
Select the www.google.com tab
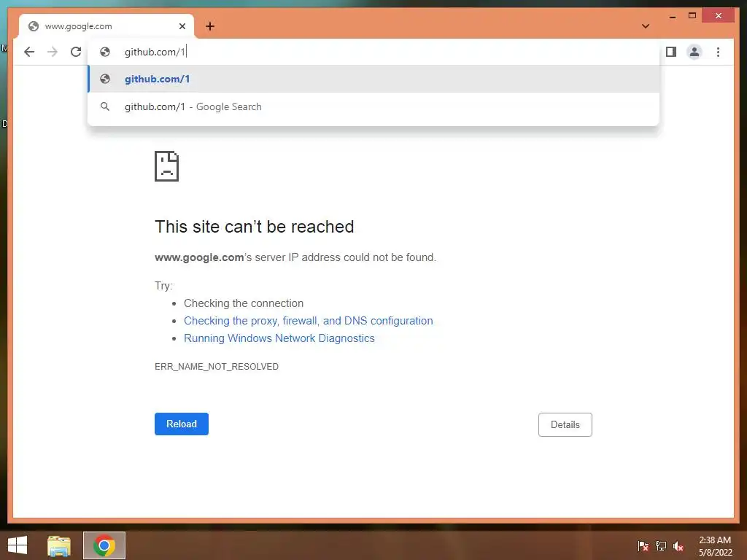(x=107, y=26)
